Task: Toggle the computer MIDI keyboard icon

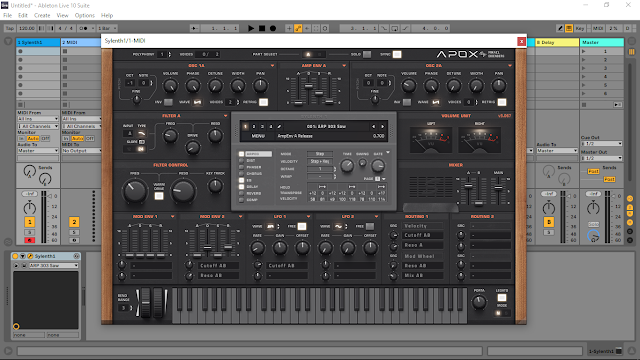Action: (x=569, y=28)
